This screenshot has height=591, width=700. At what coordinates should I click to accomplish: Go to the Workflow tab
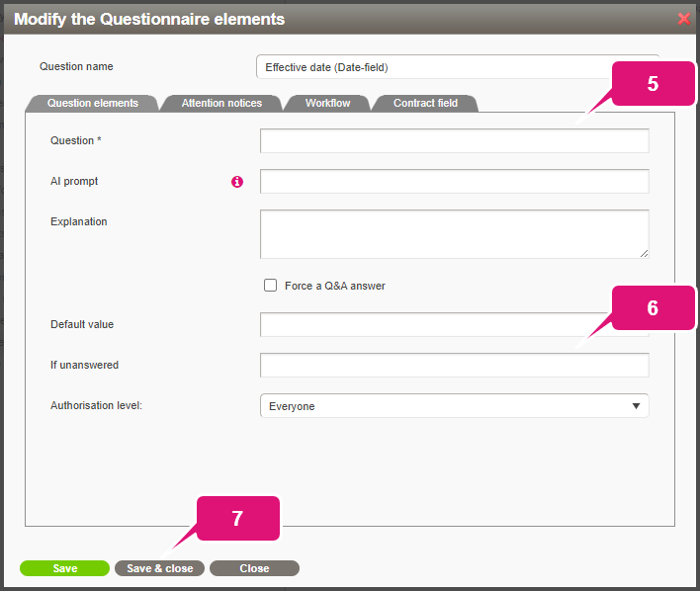point(327,103)
